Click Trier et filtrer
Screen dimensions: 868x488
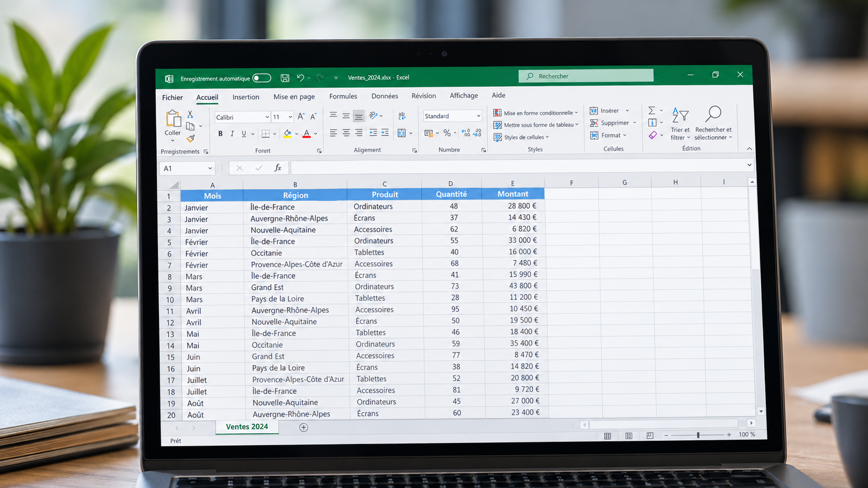pyautogui.click(x=680, y=123)
